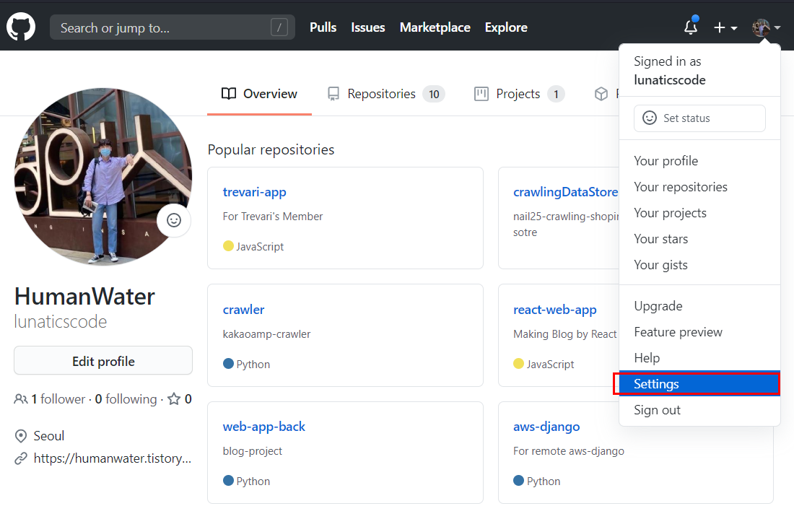Click the HumanWater profile name
Screen dimensions: 794x532
coord(84,297)
